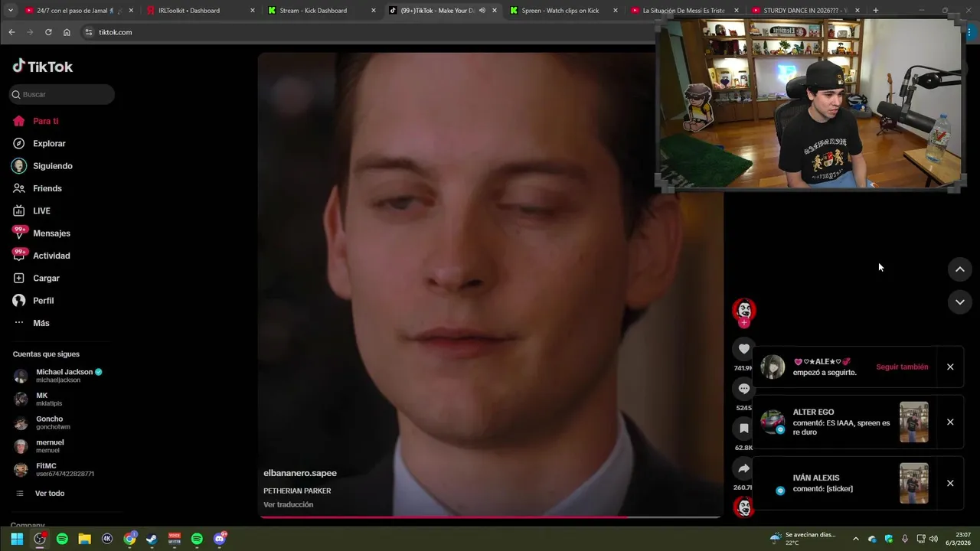This screenshot has width=980, height=551.
Task: Click the browser home button
Action: coord(67,32)
